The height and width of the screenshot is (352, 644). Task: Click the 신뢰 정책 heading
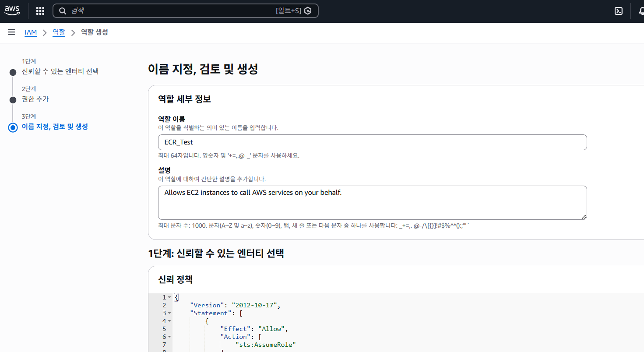click(175, 279)
